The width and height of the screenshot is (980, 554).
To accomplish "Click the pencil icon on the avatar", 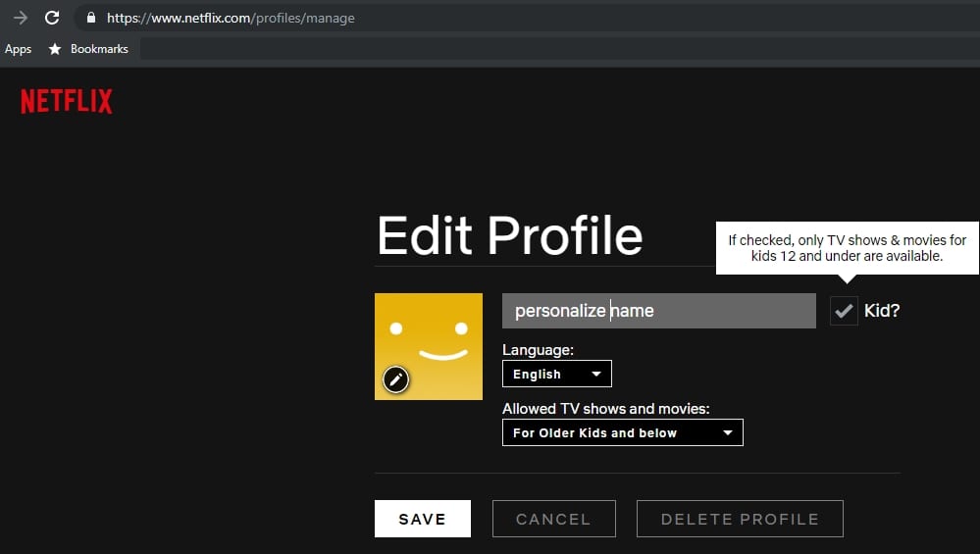I will (x=395, y=379).
